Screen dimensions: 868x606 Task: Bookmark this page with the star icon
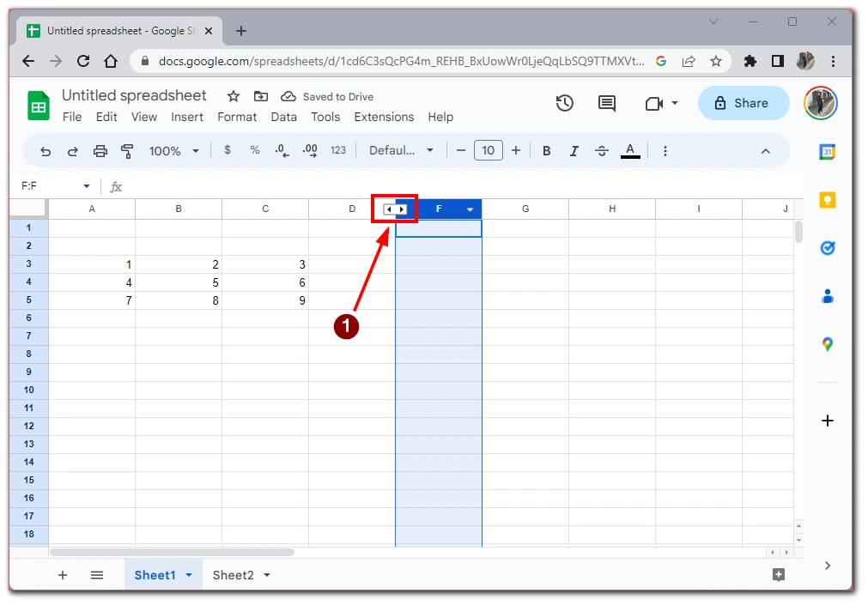(x=716, y=61)
